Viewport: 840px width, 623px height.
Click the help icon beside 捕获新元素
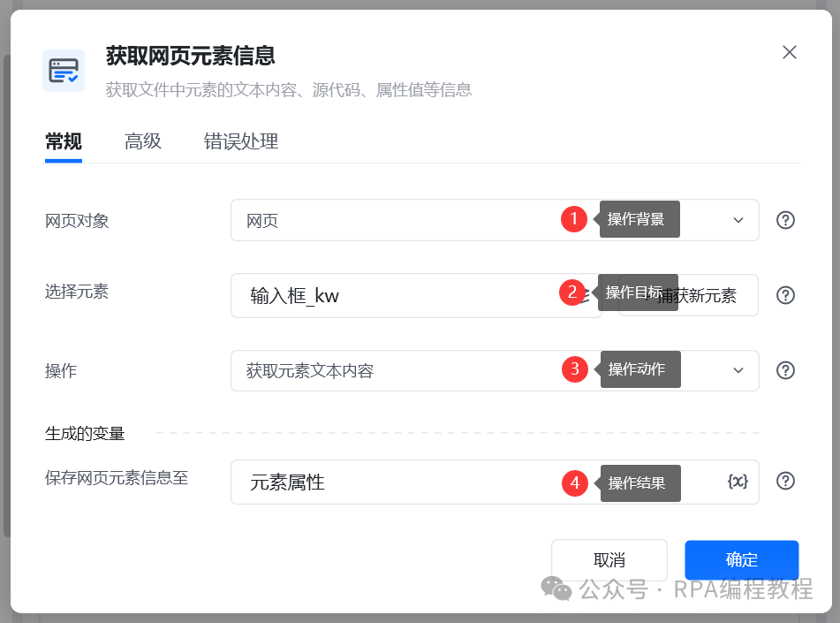click(x=785, y=295)
